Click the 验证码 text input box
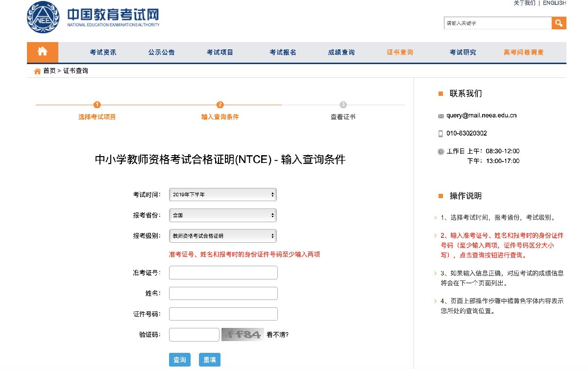This screenshot has height=369, width=588. click(x=194, y=335)
